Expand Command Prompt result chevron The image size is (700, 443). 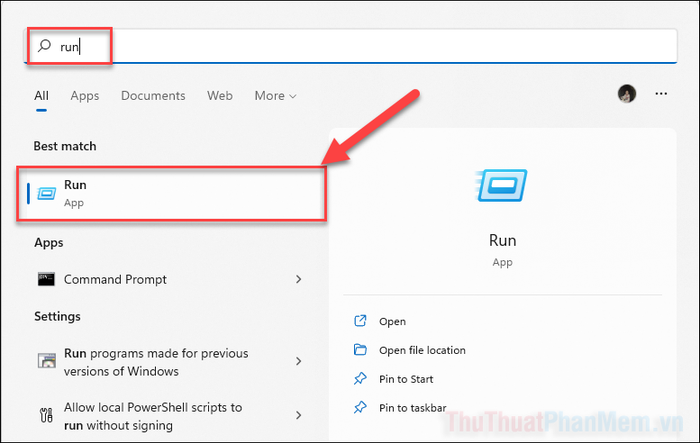299,279
